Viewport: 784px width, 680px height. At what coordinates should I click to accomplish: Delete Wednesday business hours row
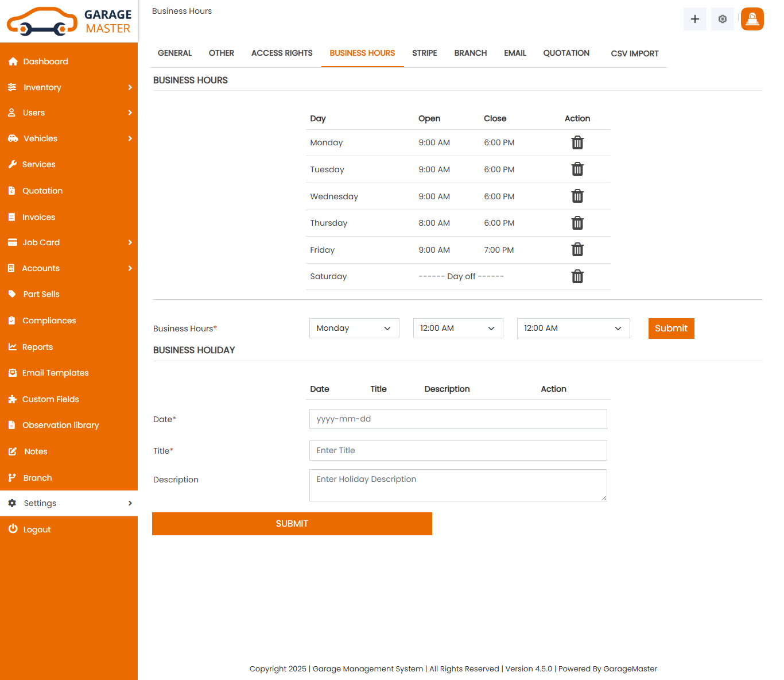coord(577,196)
